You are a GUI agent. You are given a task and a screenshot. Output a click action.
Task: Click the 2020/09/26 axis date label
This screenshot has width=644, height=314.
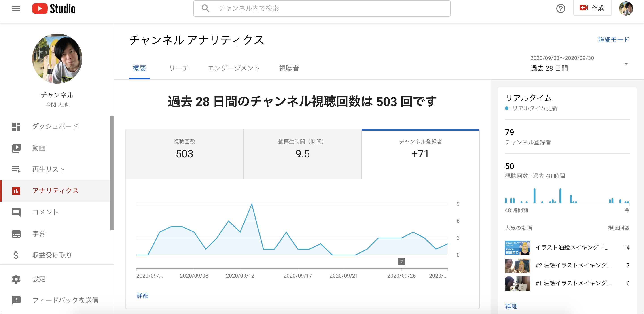pos(402,276)
